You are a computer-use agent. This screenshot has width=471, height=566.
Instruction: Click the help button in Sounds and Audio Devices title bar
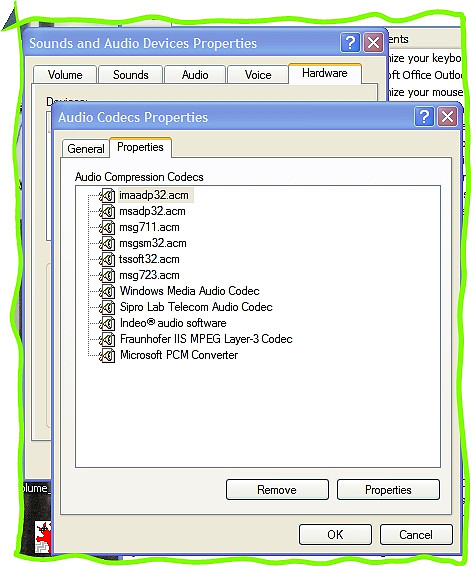point(350,43)
